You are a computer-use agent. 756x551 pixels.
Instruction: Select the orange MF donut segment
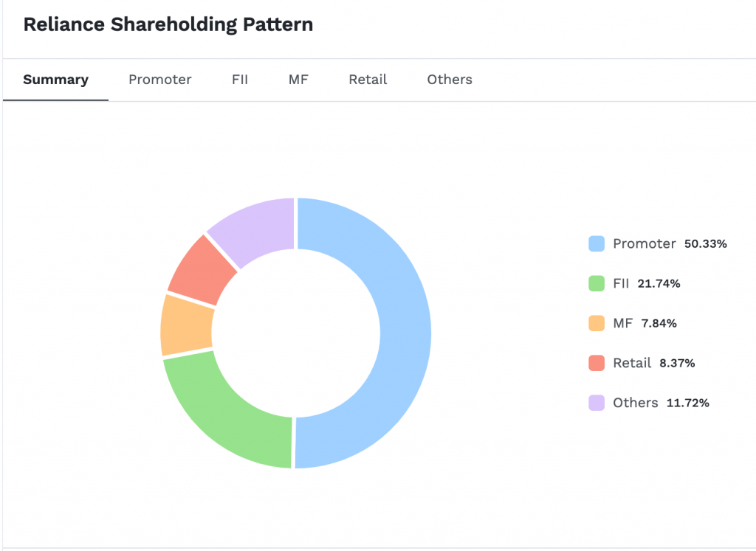click(187, 326)
